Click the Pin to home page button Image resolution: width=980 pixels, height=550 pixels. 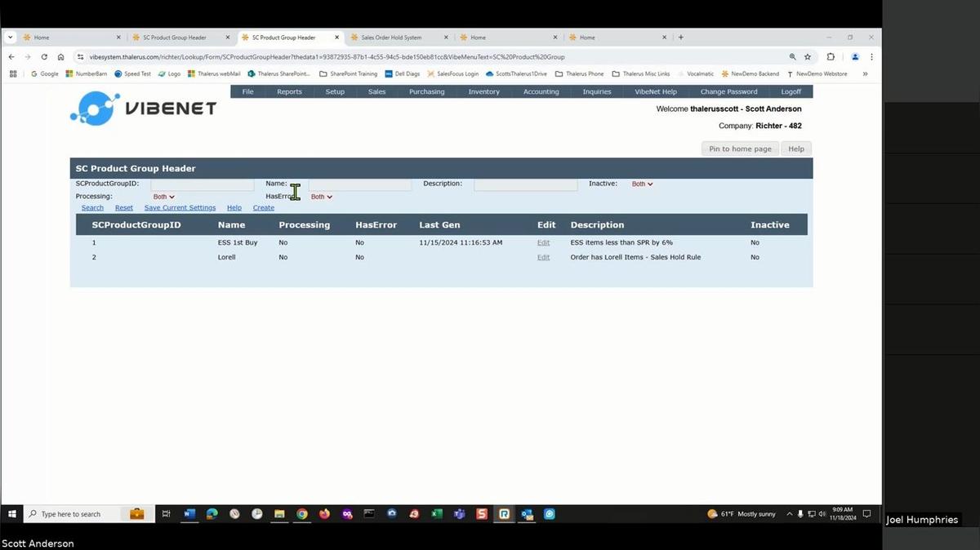[x=739, y=149]
